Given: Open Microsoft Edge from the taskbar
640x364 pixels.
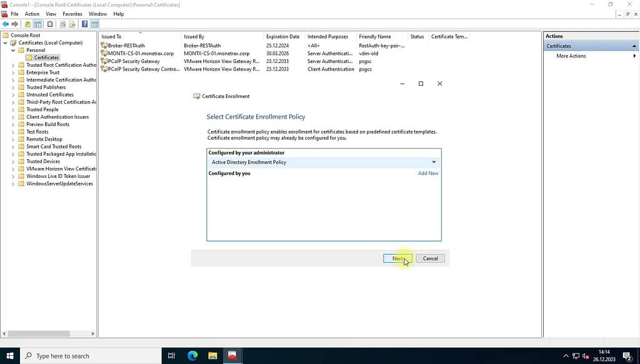Looking at the screenshot, I should [x=192, y=356].
